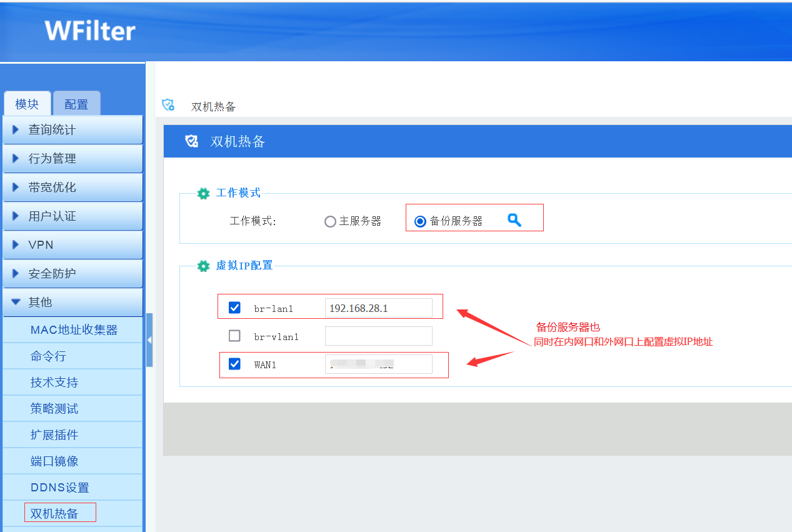The image size is (792, 532).
Task: Open the DDNS设置 page
Action: pos(60,488)
